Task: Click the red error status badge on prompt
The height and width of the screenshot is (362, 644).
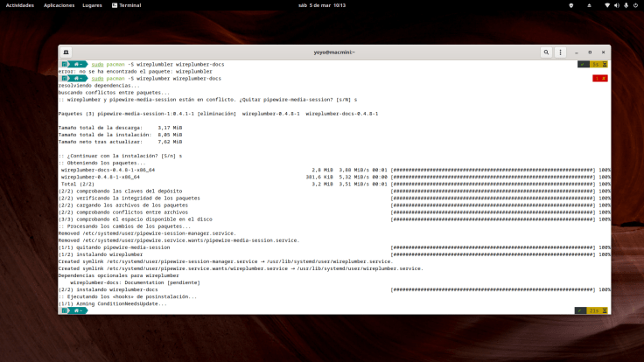Action: [x=600, y=79]
